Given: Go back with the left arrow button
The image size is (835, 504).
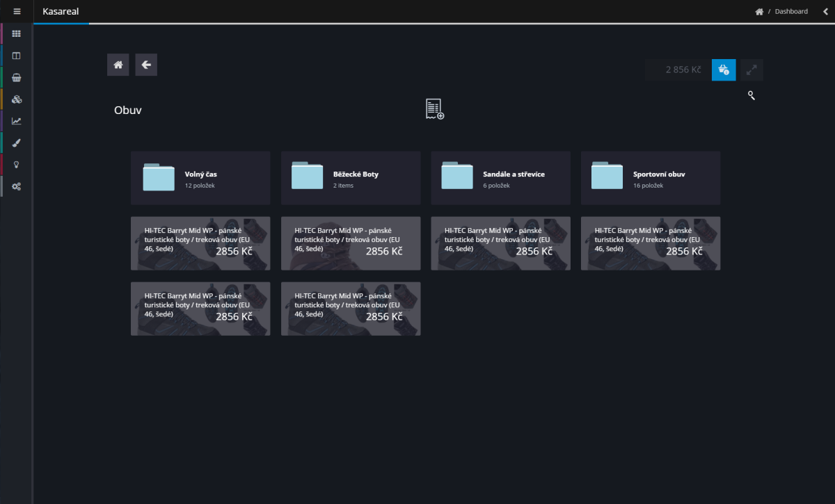Looking at the screenshot, I should click(x=146, y=65).
